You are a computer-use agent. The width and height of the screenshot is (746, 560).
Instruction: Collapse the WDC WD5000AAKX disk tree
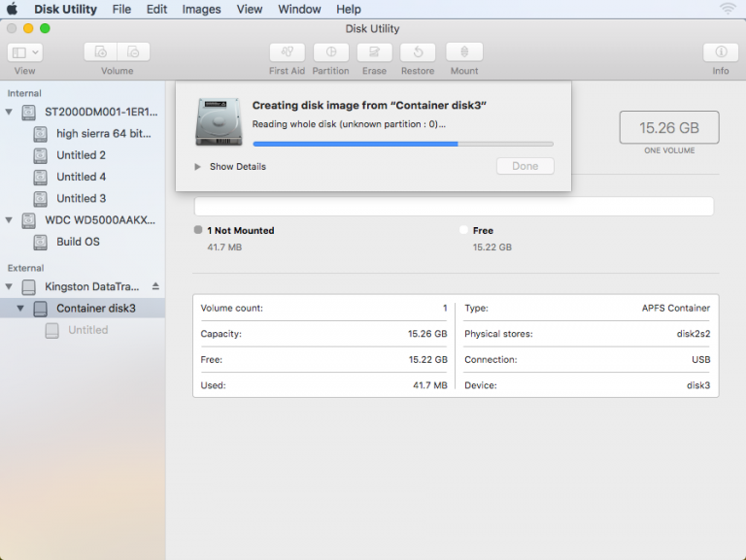point(9,220)
